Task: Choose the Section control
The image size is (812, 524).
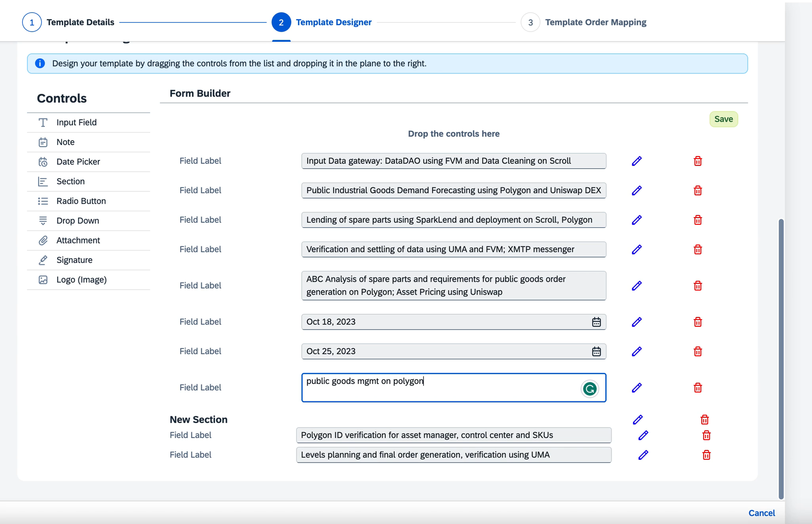Action: click(x=88, y=181)
